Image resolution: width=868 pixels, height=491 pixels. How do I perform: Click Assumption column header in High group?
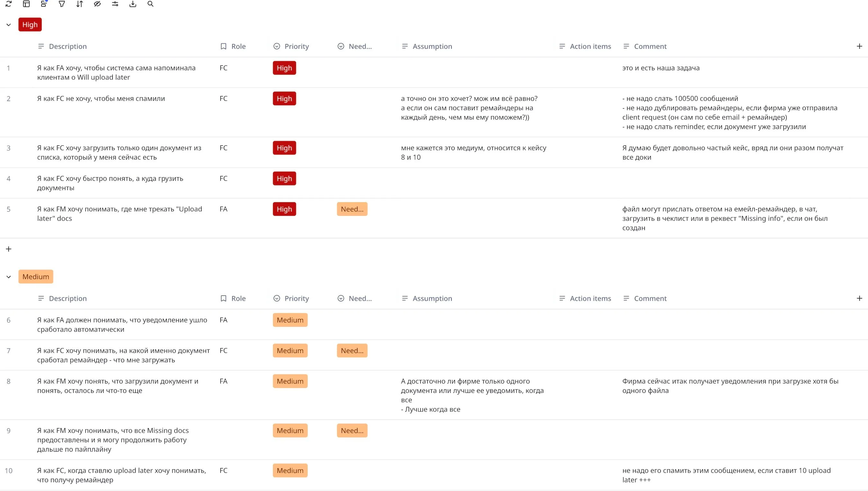pos(427,46)
